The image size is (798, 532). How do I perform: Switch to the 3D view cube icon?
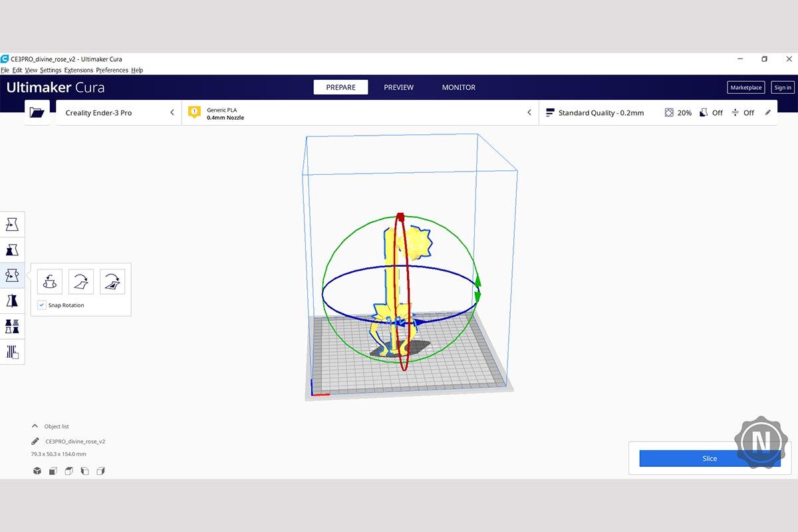tap(37, 471)
